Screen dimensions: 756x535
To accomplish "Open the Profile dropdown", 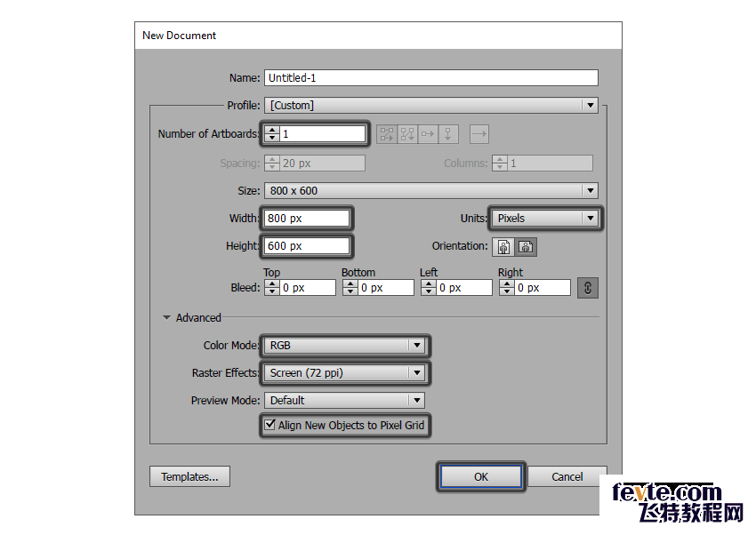I will (x=431, y=106).
